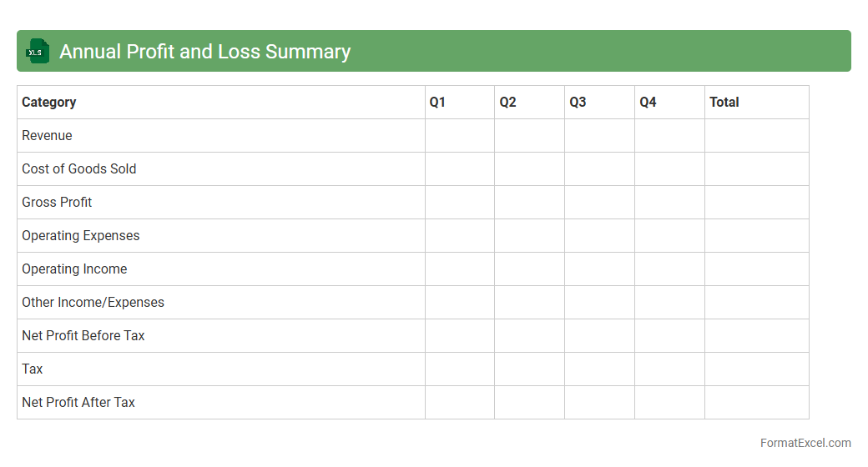Select the Net Profit After Tax Total cell

[756, 403]
